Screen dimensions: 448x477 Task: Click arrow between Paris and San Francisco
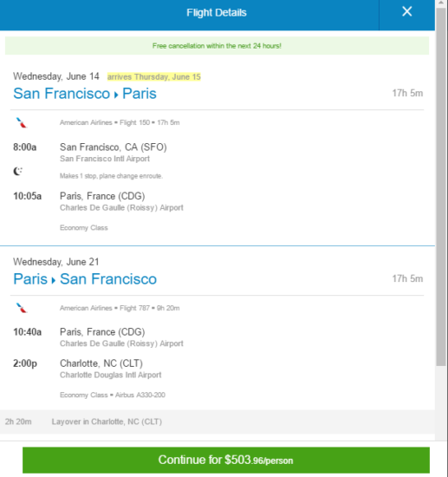tap(54, 280)
